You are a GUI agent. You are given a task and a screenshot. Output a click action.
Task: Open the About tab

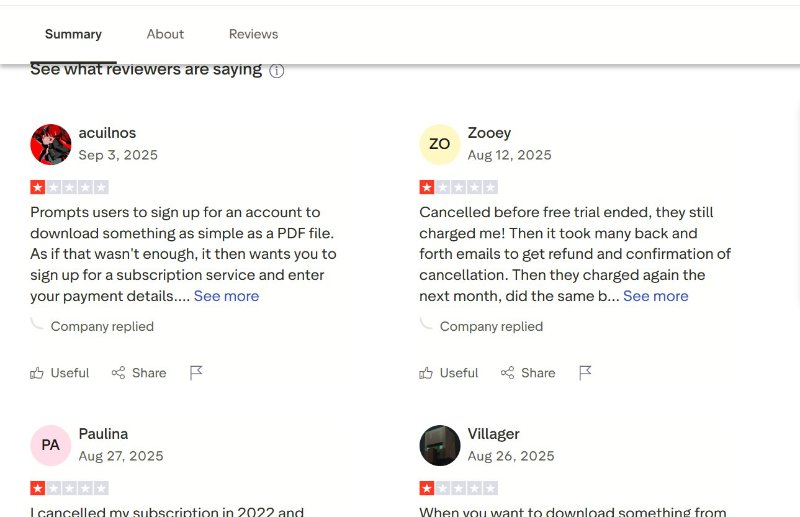tap(165, 34)
